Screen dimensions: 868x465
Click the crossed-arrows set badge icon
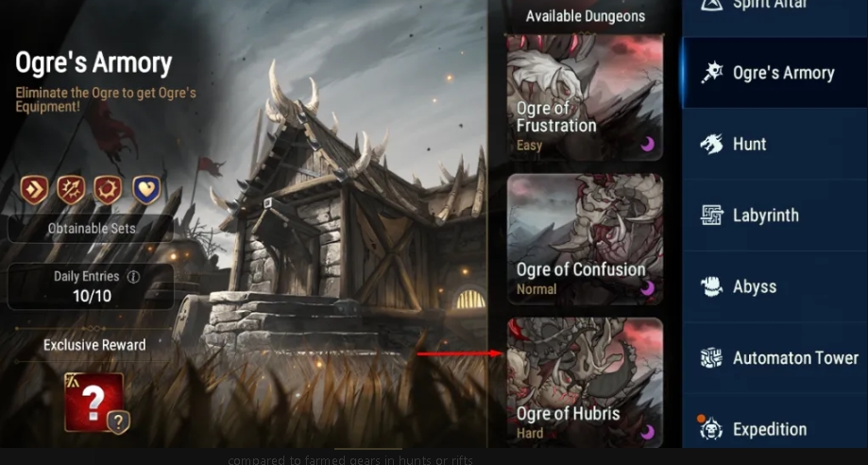click(x=72, y=190)
